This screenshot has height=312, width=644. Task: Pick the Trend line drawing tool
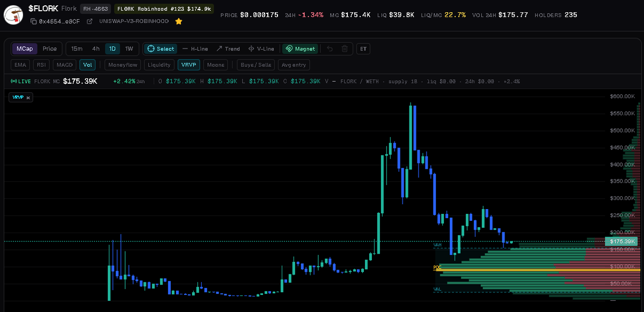pyautogui.click(x=228, y=49)
